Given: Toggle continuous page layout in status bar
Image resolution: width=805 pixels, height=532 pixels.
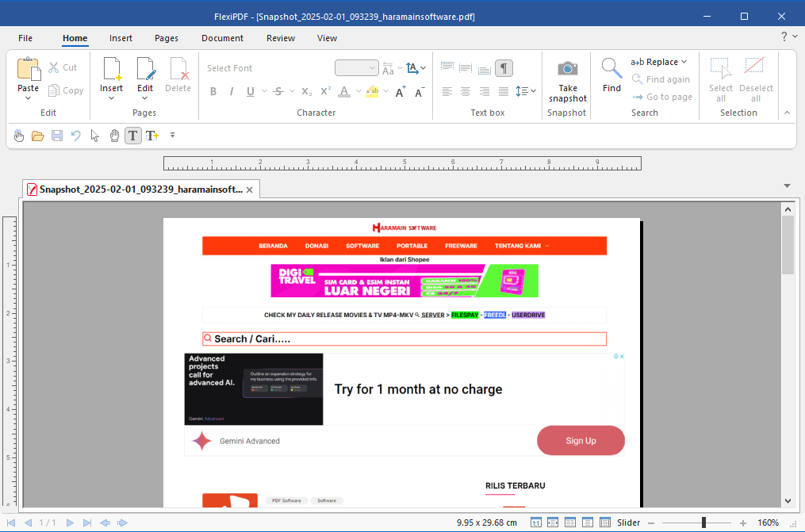Looking at the screenshot, I should pyautogui.click(x=587, y=522).
